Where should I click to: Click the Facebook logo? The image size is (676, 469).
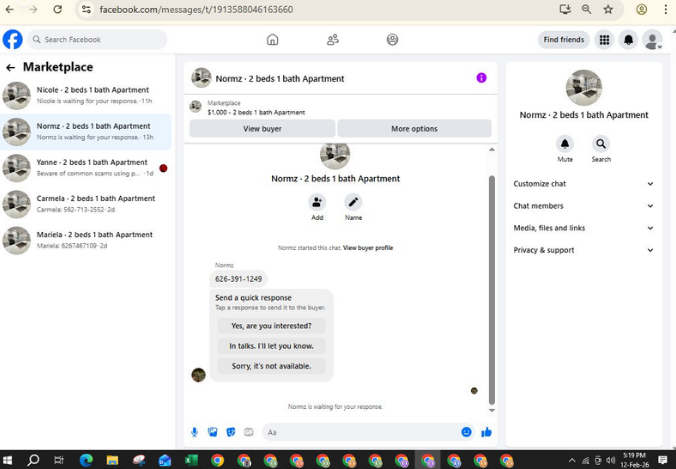(13, 40)
